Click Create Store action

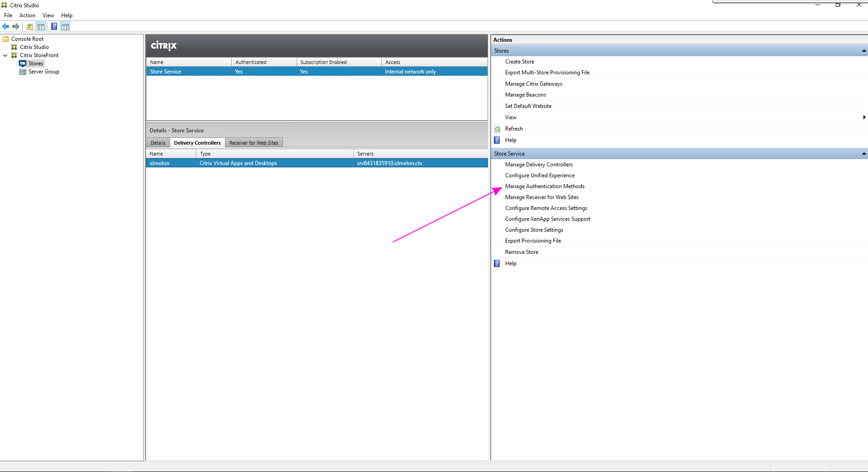tap(520, 62)
